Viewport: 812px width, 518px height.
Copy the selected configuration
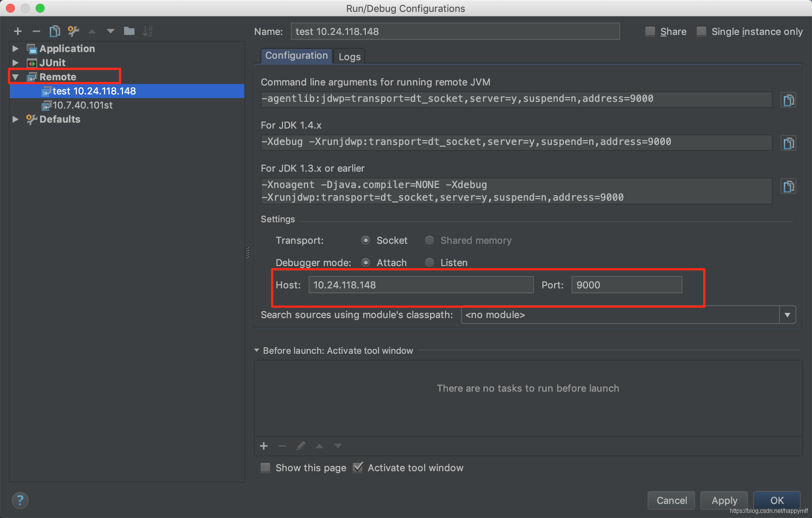point(55,31)
